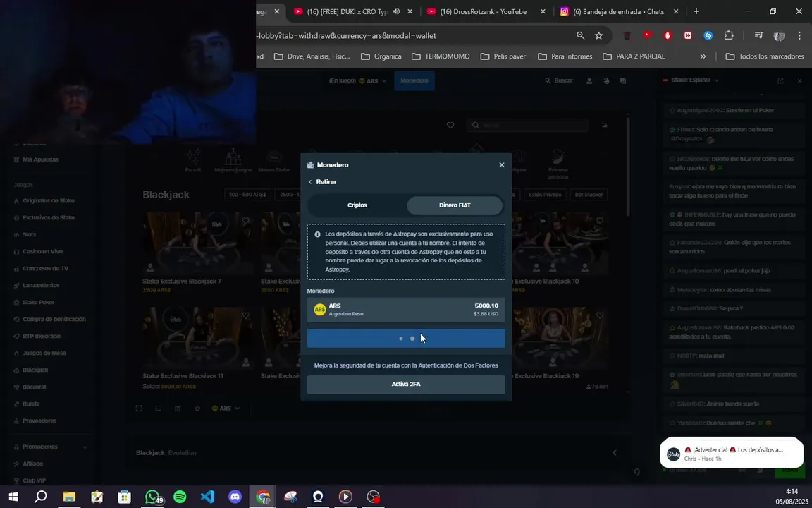Open the Extensions puzzle icon
812x508 pixels.
click(x=729, y=36)
